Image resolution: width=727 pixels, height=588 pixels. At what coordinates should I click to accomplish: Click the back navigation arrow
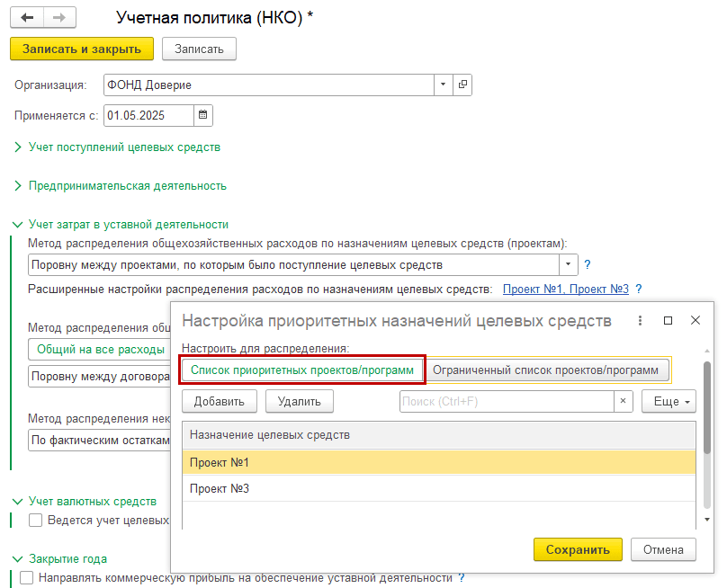pyautogui.click(x=27, y=18)
